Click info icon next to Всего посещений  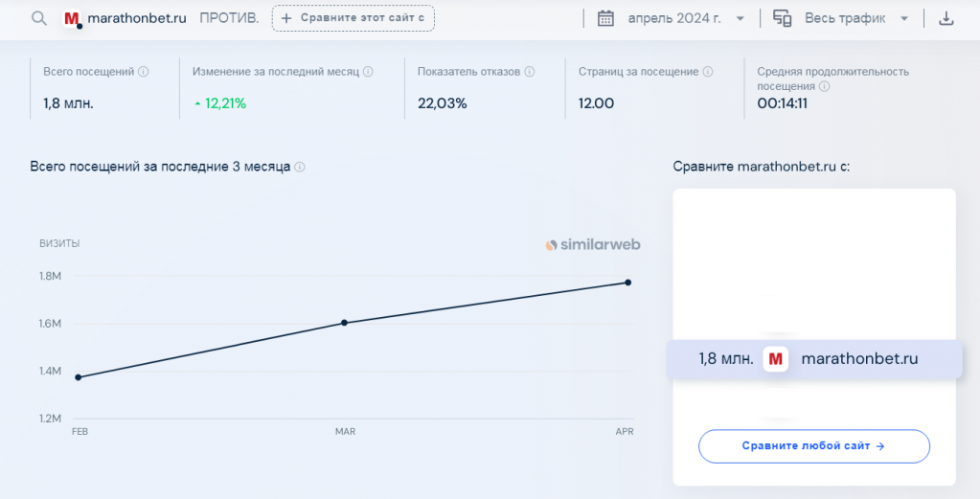(x=143, y=72)
